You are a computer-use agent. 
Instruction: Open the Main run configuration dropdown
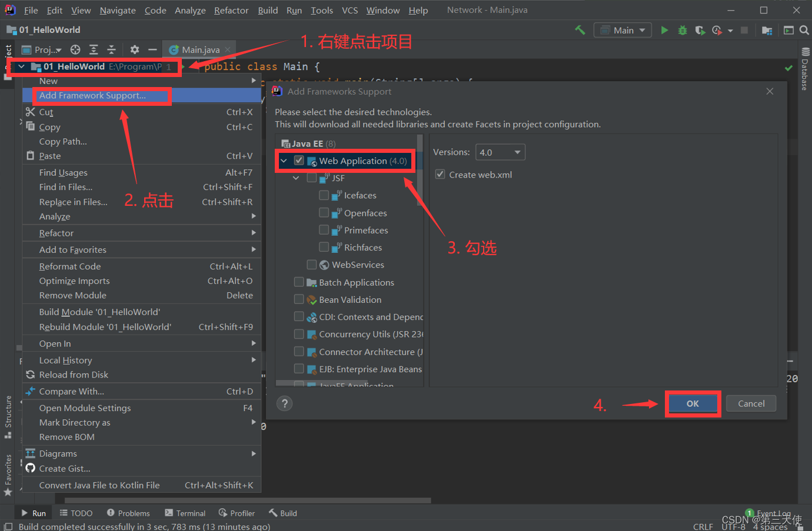(623, 30)
